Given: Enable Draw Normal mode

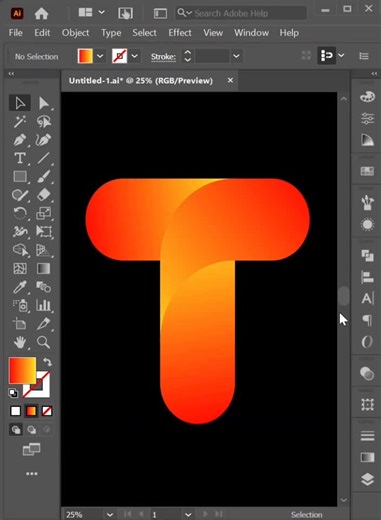Looking at the screenshot, I should click(16, 430).
